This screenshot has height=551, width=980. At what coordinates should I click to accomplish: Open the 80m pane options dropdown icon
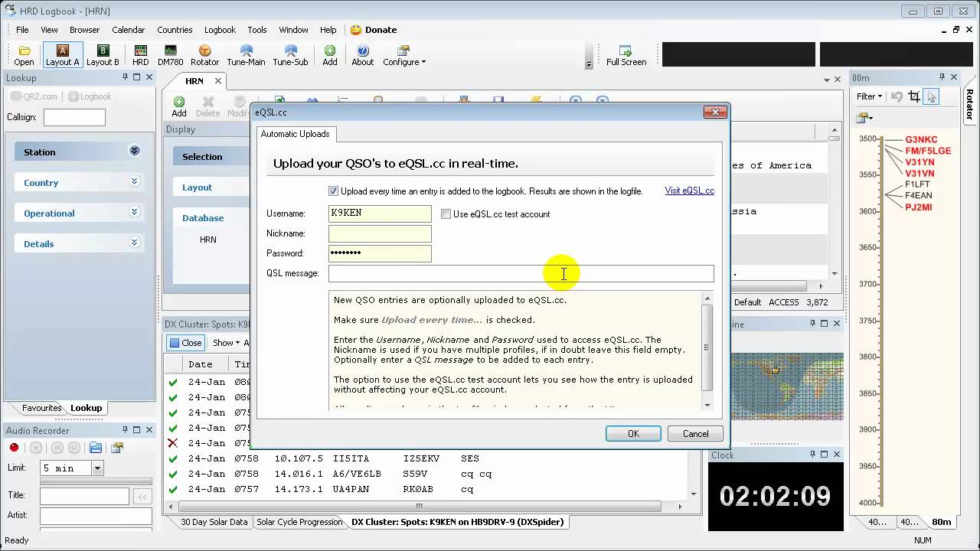(865, 117)
